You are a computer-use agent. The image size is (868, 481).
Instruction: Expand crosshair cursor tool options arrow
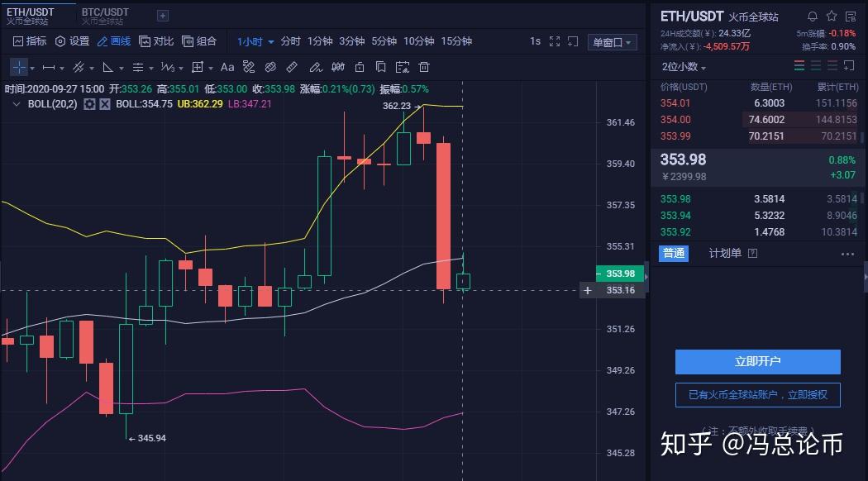click(x=32, y=69)
